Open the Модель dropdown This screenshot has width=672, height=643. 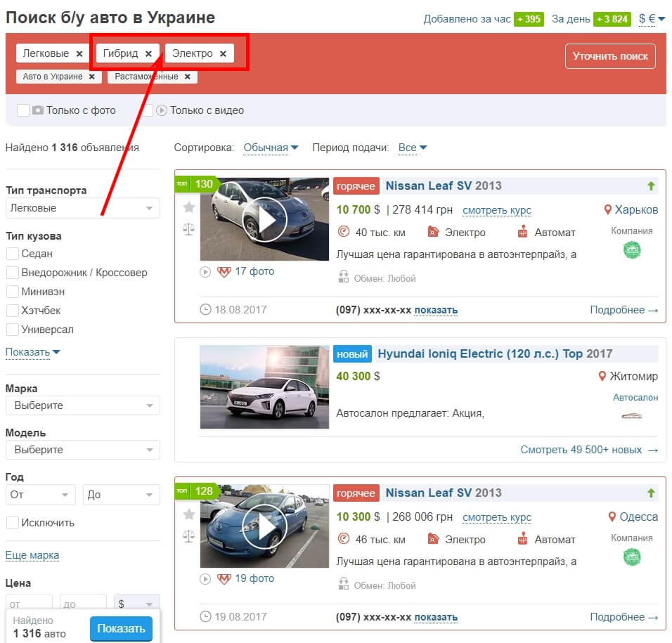[x=83, y=450]
